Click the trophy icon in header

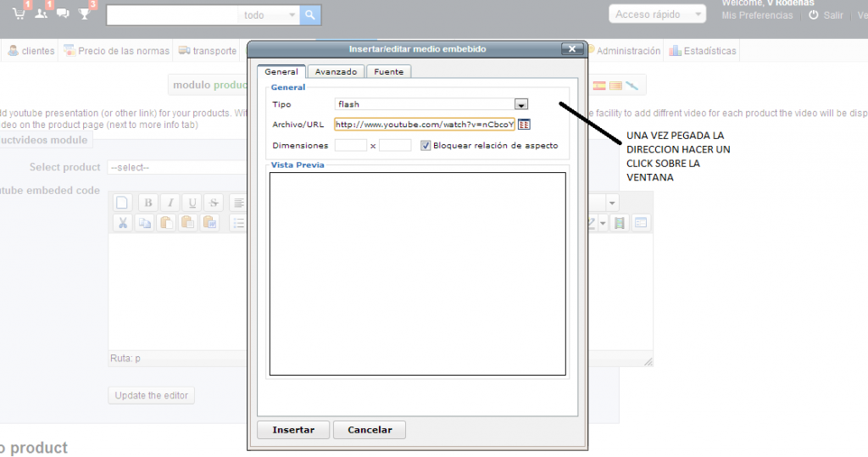coord(84,14)
